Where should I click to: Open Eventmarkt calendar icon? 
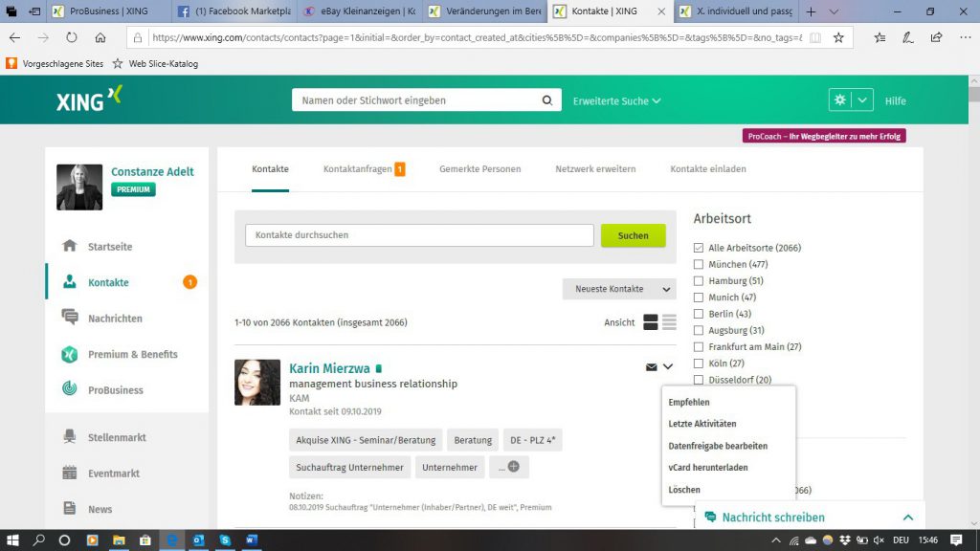pyautogui.click(x=69, y=473)
